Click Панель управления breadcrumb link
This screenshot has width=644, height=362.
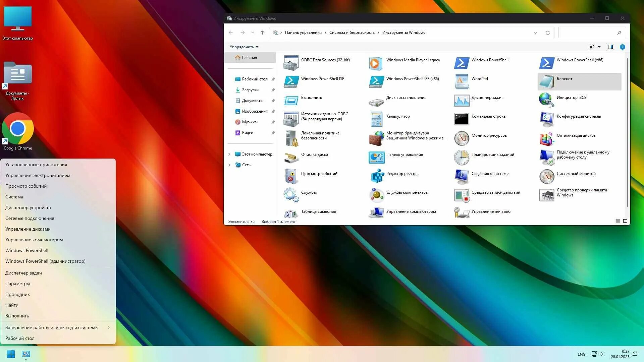[x=303, y=33]
